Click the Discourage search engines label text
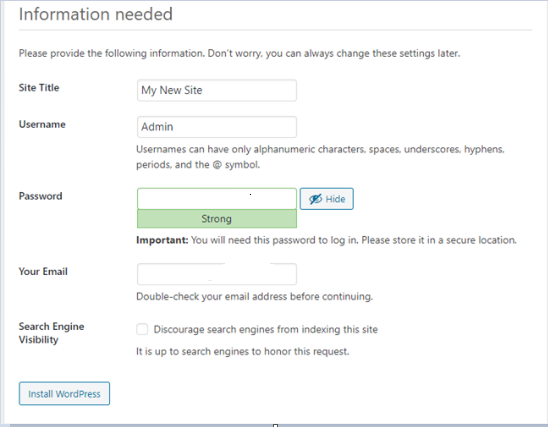This screenshot has width=548, height=427. (x=266, y=330)
